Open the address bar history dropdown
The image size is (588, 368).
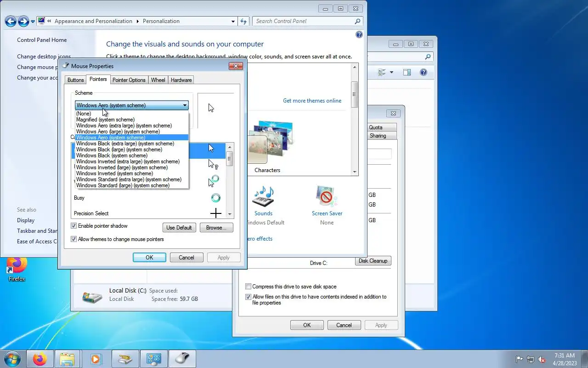click(233, 21)
